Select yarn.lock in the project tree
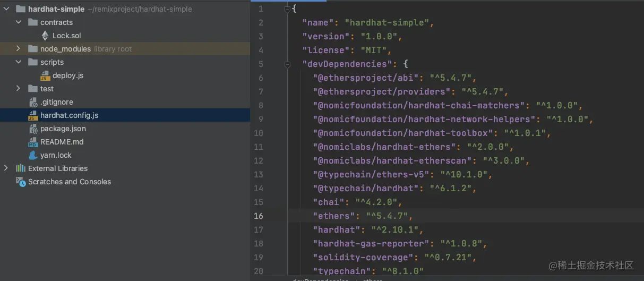The height and width of the screenshot is (281, 644). (x=56, y=155)
